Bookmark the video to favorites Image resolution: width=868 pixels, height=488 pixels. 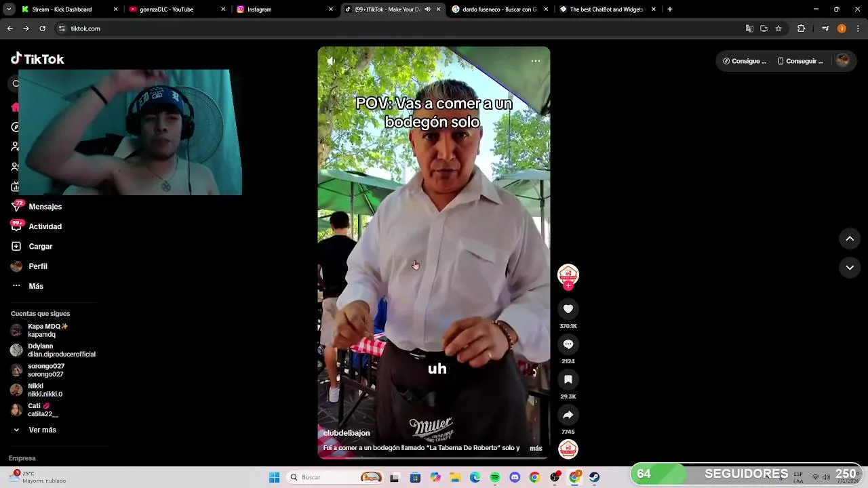pos(568,380)
